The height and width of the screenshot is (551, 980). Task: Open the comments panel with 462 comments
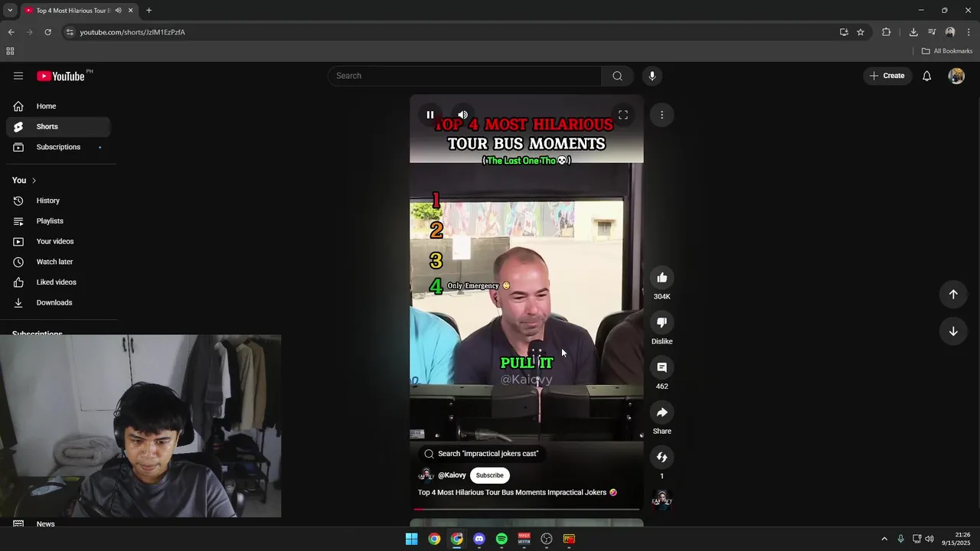pyautogui.click(x=662, y=367)
